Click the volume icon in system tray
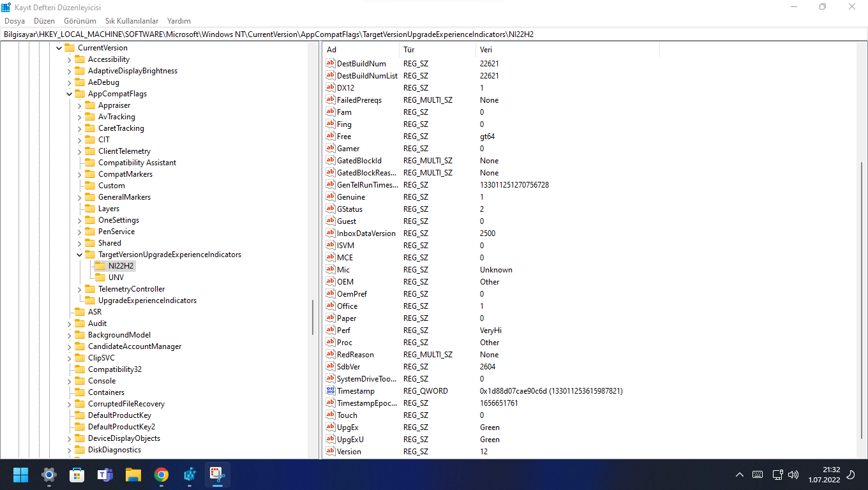868x490 pixels. 793,475
